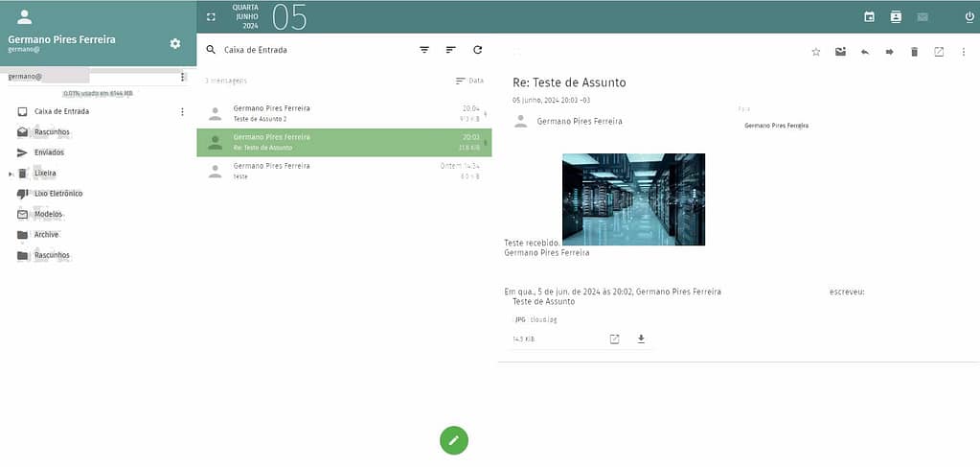
Task: Open message in a new popup window
Action: point(939,52)
